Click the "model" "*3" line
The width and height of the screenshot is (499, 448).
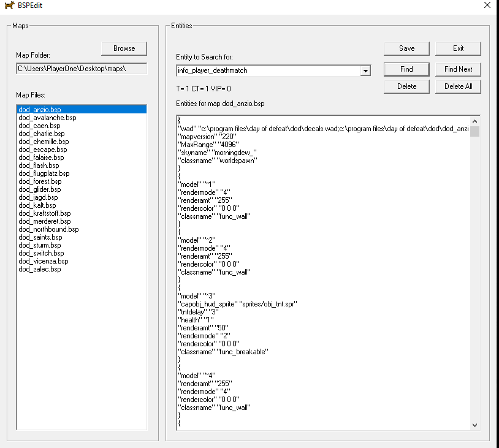click(x=197, y=296)
